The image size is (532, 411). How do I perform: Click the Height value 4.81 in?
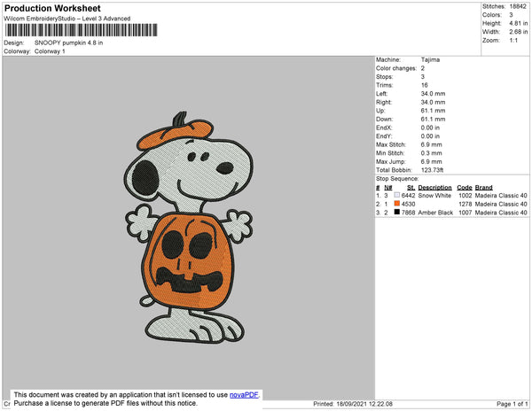tap(518, 23)
